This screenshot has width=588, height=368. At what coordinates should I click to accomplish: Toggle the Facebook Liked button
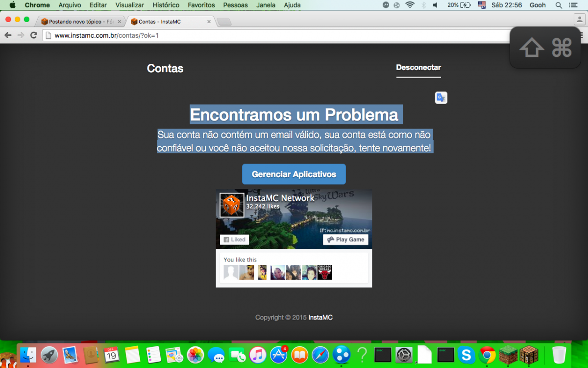(234, 239)
